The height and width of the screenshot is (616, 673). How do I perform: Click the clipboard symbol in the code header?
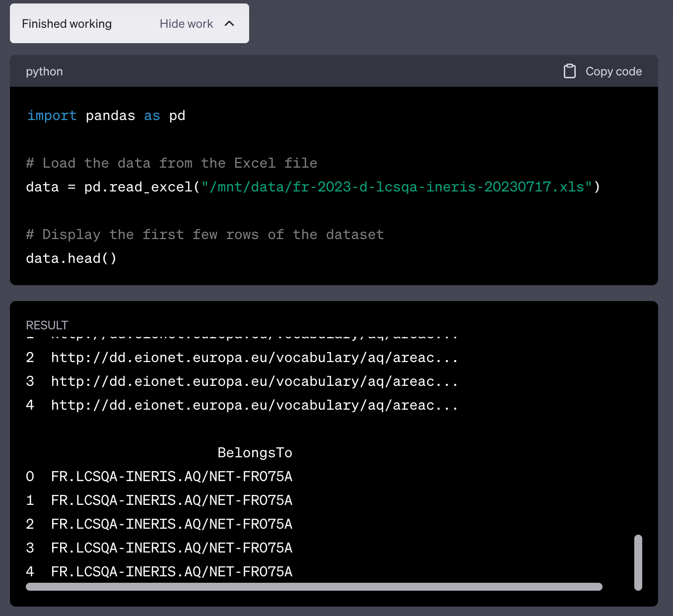click(x=570, y=71)
